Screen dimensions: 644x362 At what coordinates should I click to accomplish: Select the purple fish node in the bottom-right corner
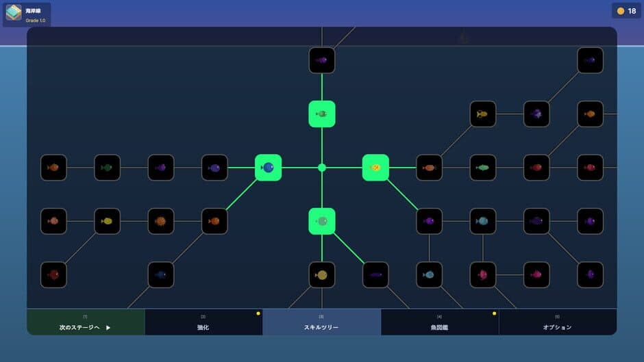(590, 275)
